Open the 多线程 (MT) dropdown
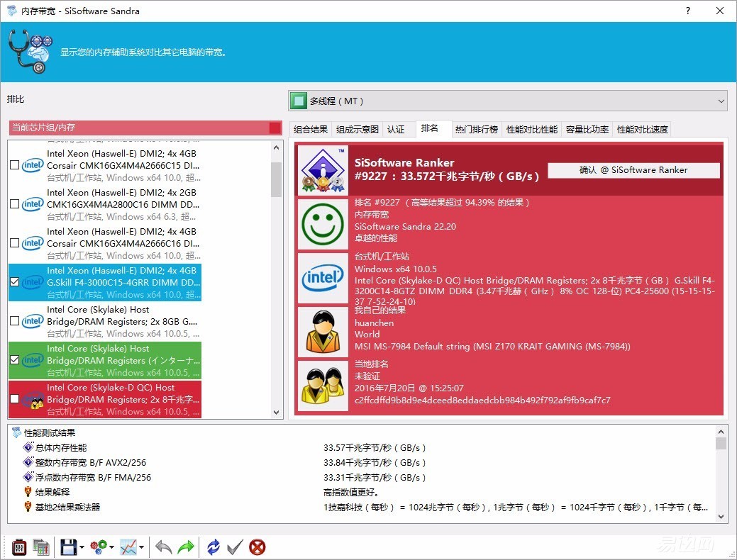The image size is (737, 560). [x=508, y=101]
